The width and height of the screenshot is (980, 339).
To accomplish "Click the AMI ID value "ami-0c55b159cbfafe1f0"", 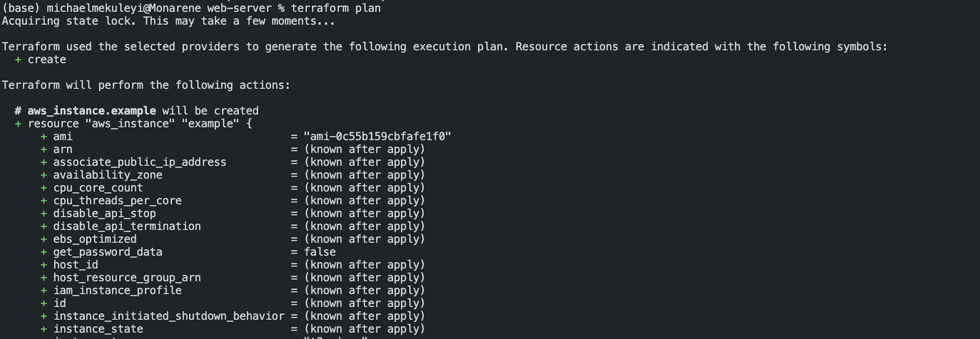I will pyautogui.click(x=377, y=136).
